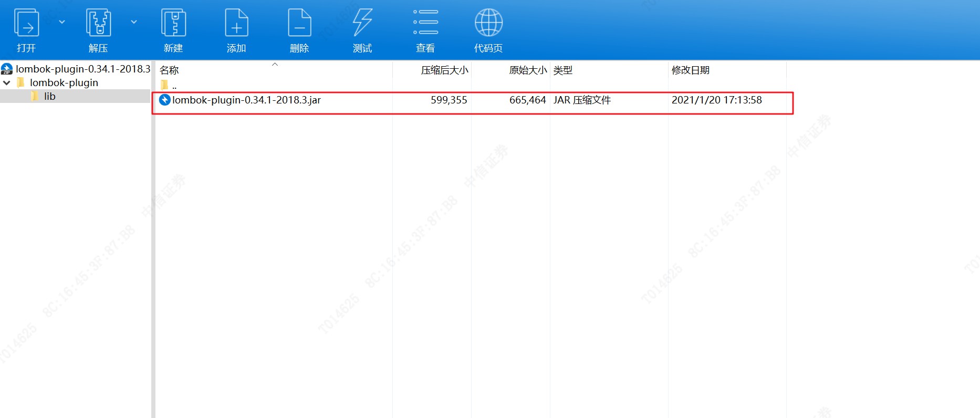Click the folder icon beside lombok-plugin

coord(21,82)
